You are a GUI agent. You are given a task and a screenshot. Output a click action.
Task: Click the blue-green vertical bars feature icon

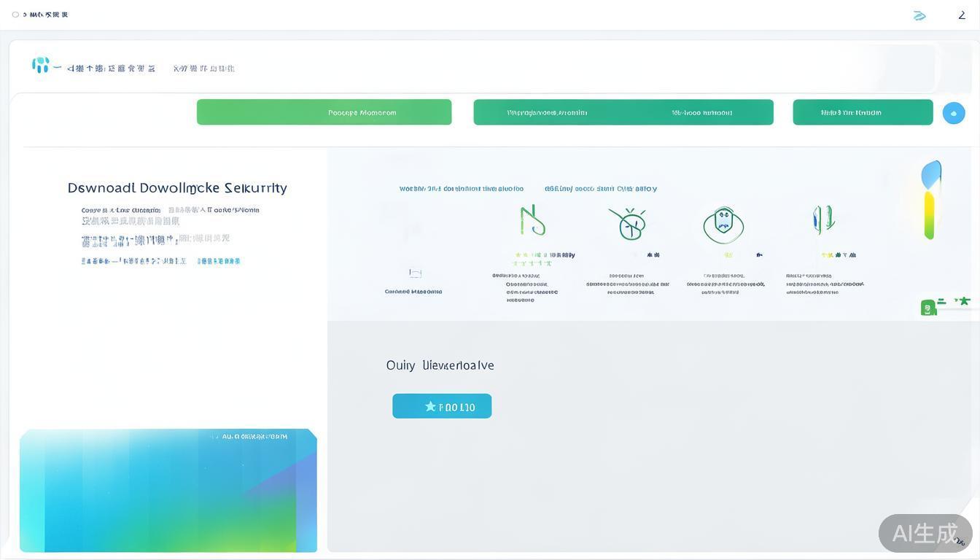tap(823, 219)
